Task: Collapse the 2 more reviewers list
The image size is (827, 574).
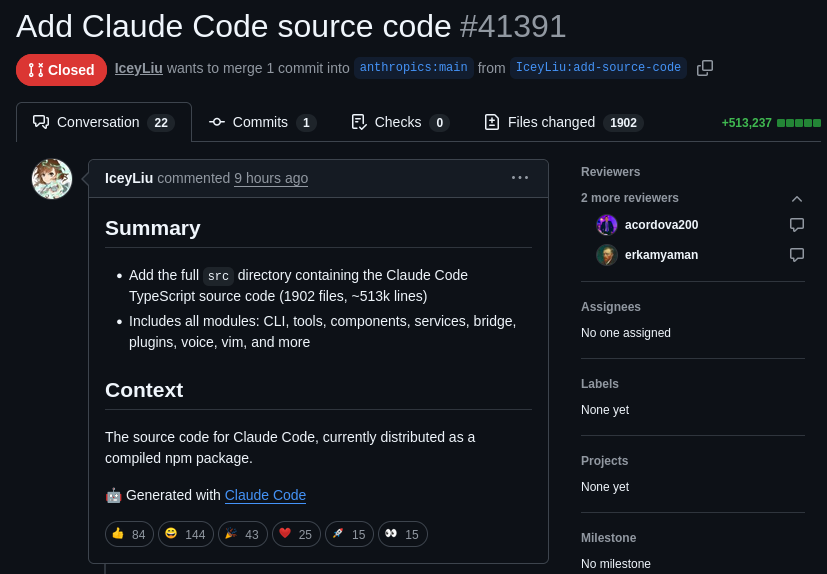Action: point(796,199)
